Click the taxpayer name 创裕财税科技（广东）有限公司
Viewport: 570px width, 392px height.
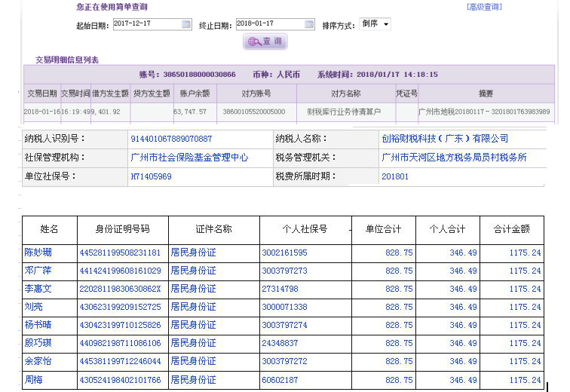(x=445, y=139)
